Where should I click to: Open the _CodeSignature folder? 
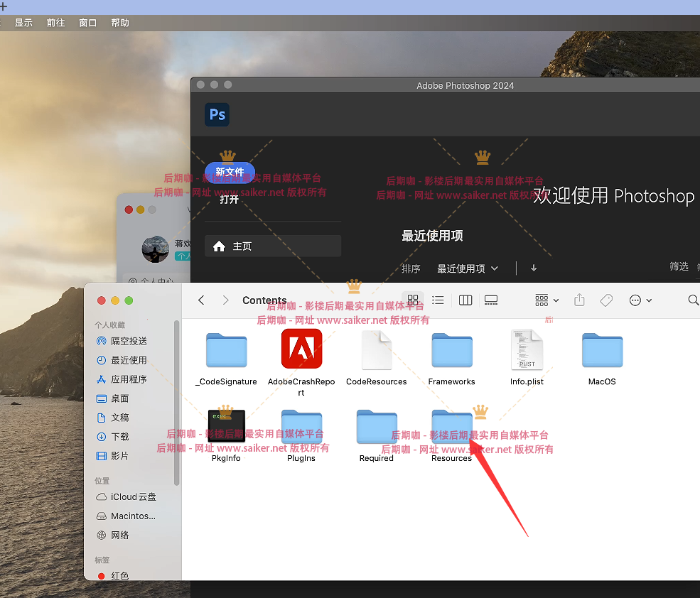(226, 350)
